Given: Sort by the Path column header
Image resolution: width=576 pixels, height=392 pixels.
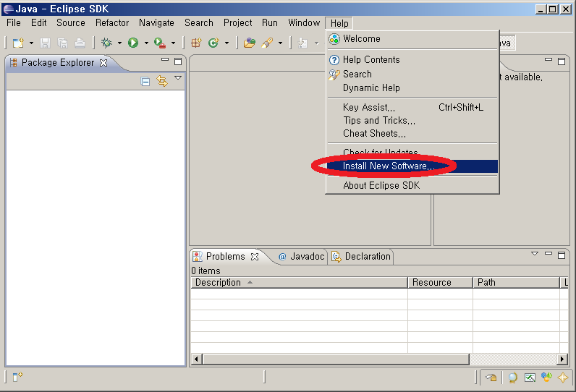Looking at the screenshot, I should 516,282.
